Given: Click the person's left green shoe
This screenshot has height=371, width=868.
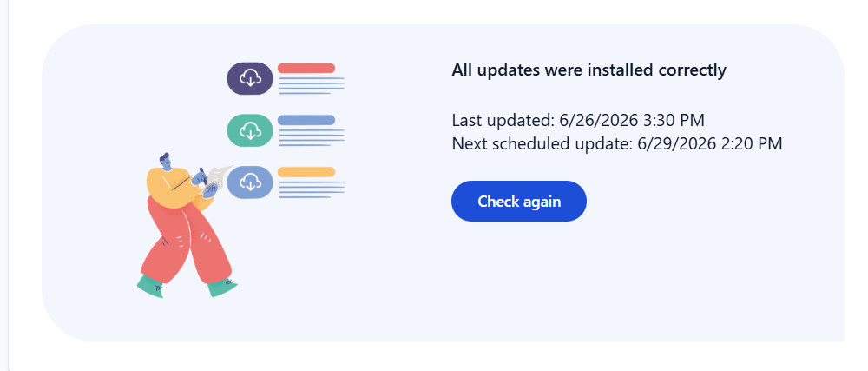Looking at the screenshot, I should (x=150, y=287).
